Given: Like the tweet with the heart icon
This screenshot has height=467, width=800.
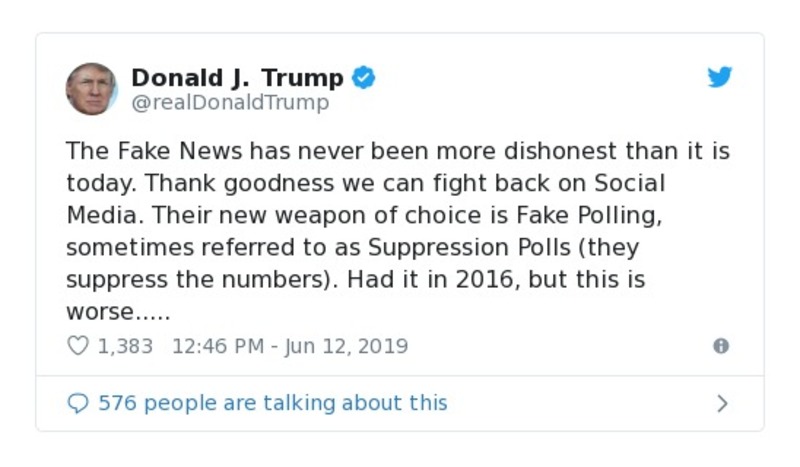Looking at the screenshot, I should click(x=77, y=346).
